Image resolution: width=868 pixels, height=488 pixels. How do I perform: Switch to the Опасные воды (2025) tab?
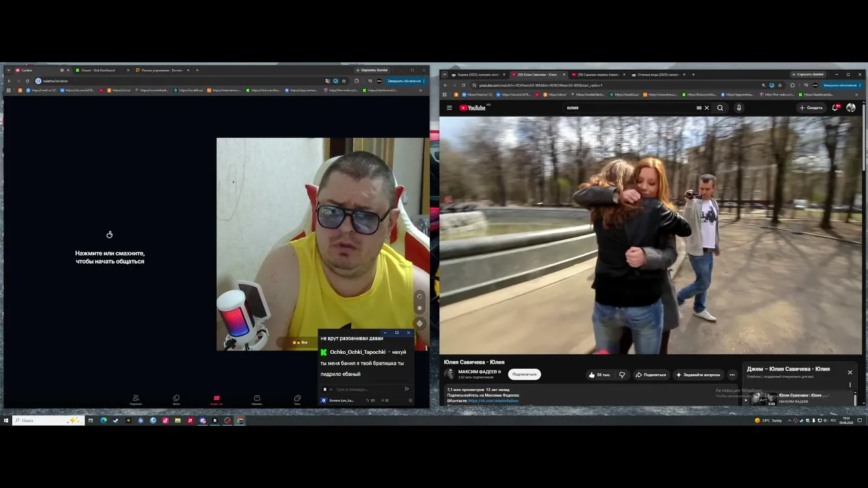pos(658,75)
